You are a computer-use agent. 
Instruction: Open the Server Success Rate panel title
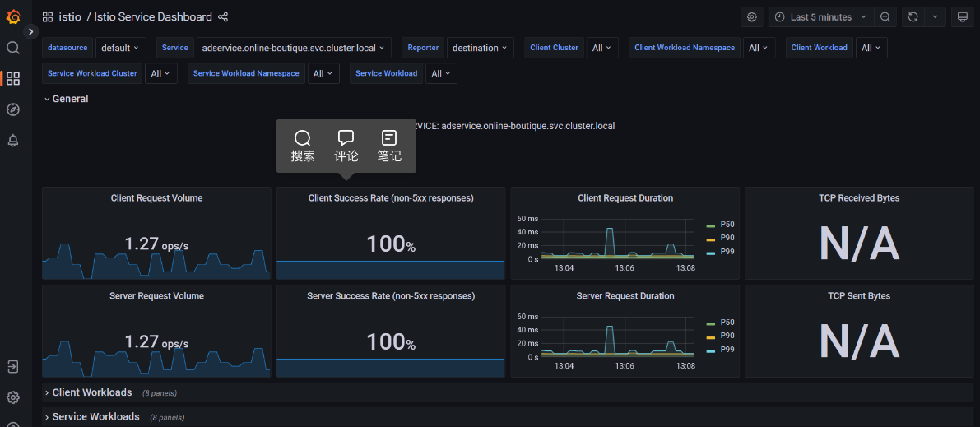tap(391, 296)
